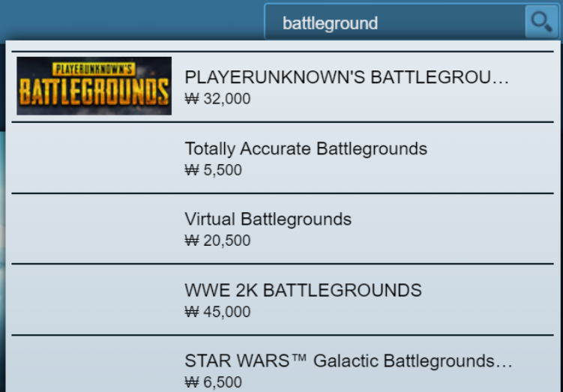563x392 pixels.
Task: Click the ₩ 5,500 price label
Action: (213, 170)
